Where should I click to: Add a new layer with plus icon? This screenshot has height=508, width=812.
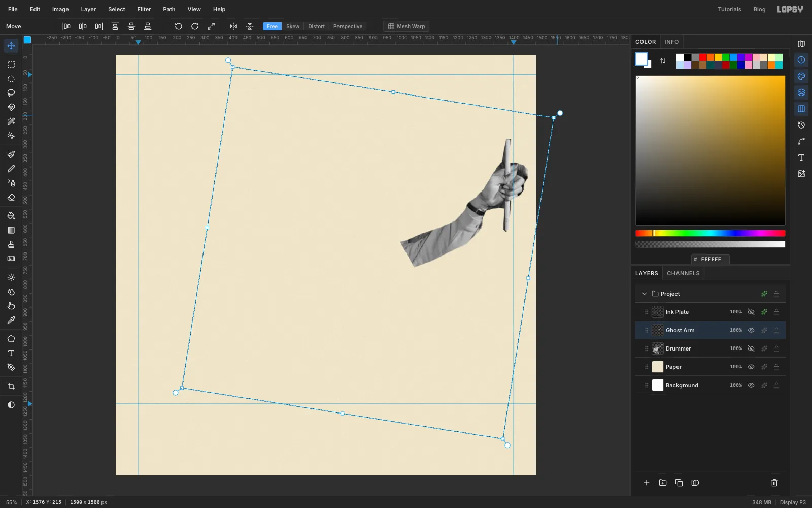pos(647,483)
